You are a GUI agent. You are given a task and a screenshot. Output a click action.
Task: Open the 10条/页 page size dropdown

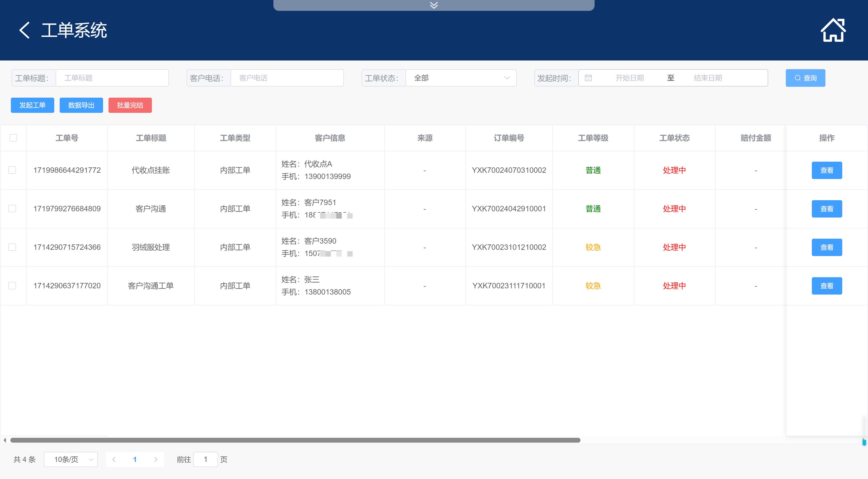(71, 459)
